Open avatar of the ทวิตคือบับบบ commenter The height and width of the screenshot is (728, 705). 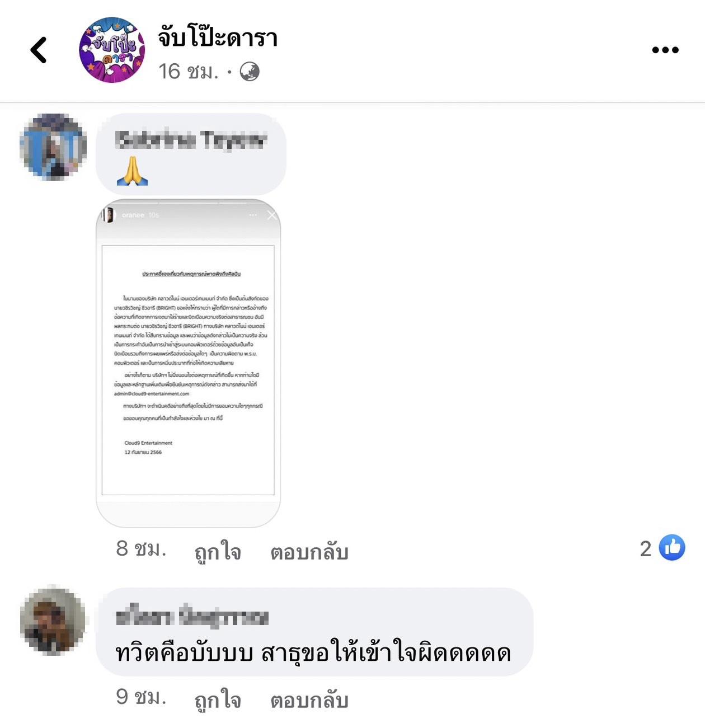(53, 621)
